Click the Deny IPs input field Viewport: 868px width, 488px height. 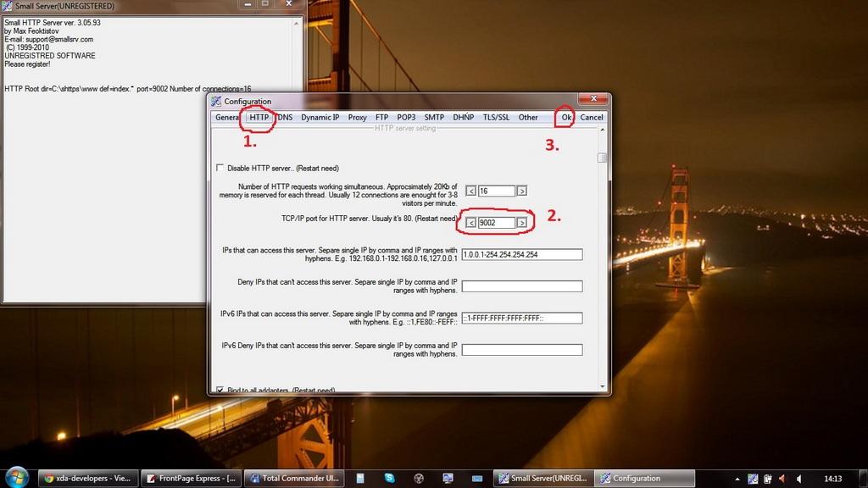coord(522,286)
